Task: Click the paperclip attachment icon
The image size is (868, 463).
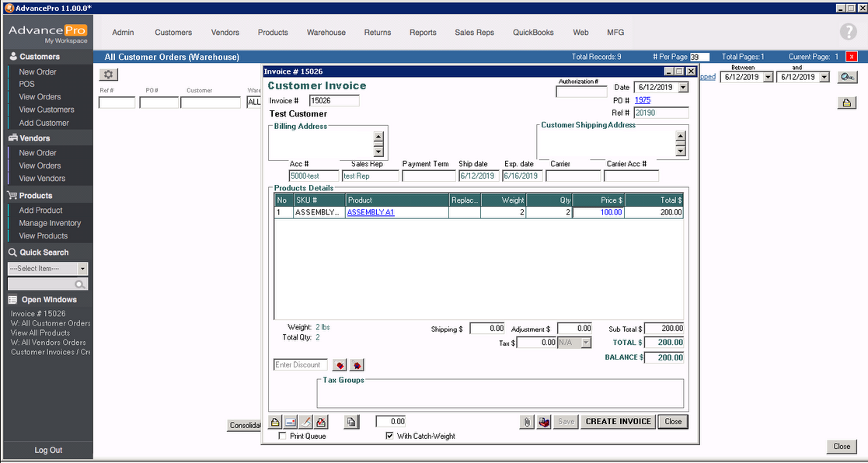Action: [x=528, y=422]
